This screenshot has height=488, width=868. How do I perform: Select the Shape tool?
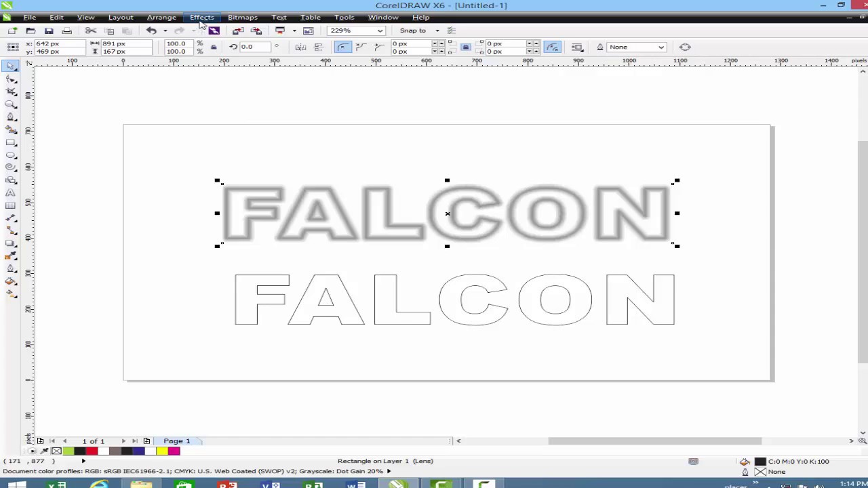point(11,79)
